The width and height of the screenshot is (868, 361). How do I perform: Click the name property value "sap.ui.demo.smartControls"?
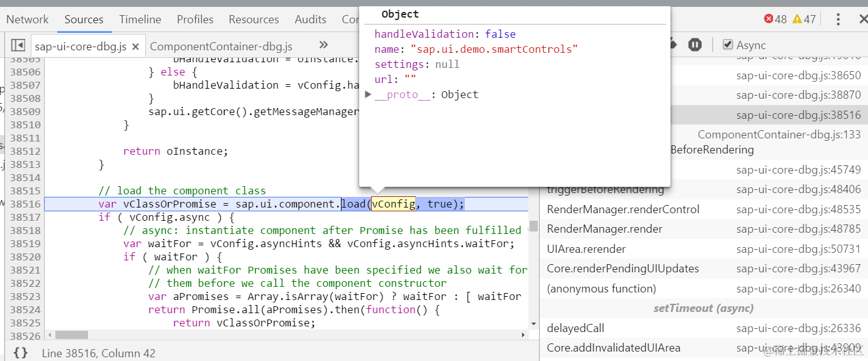[x=494, y=49]
